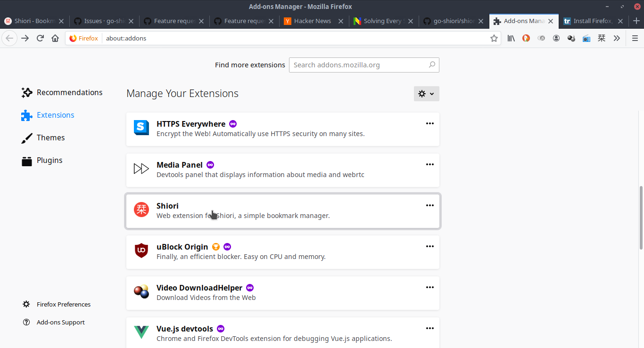Image resolution: width=644 pixels, height=348 pixels.
Task: Open the Shiori extension card title
Action: (167, 206)
